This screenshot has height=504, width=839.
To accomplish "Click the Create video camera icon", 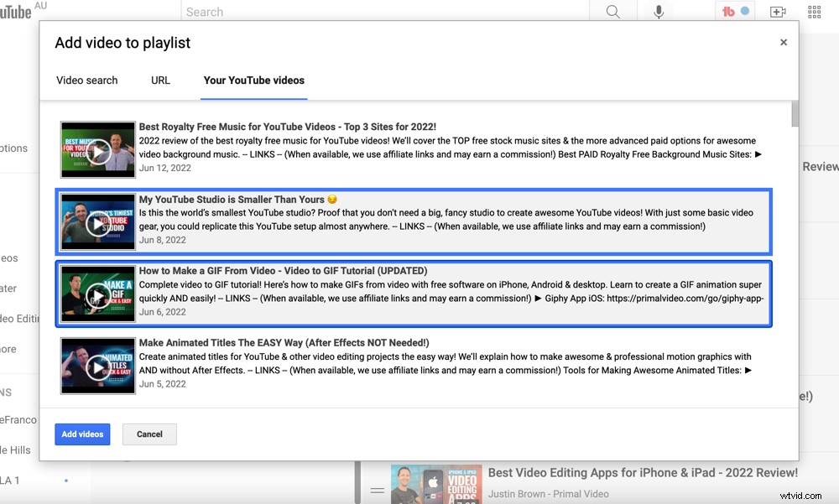I will (x=778, y=11).
